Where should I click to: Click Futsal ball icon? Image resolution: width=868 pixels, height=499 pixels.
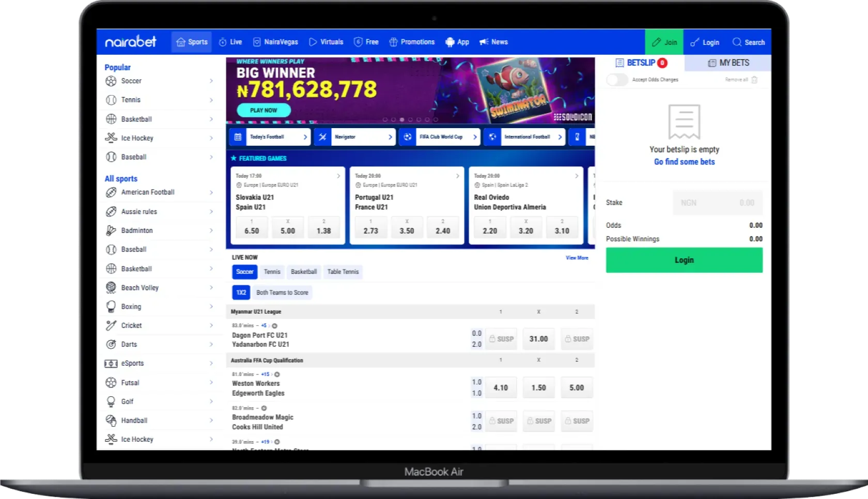click(111, 382)
